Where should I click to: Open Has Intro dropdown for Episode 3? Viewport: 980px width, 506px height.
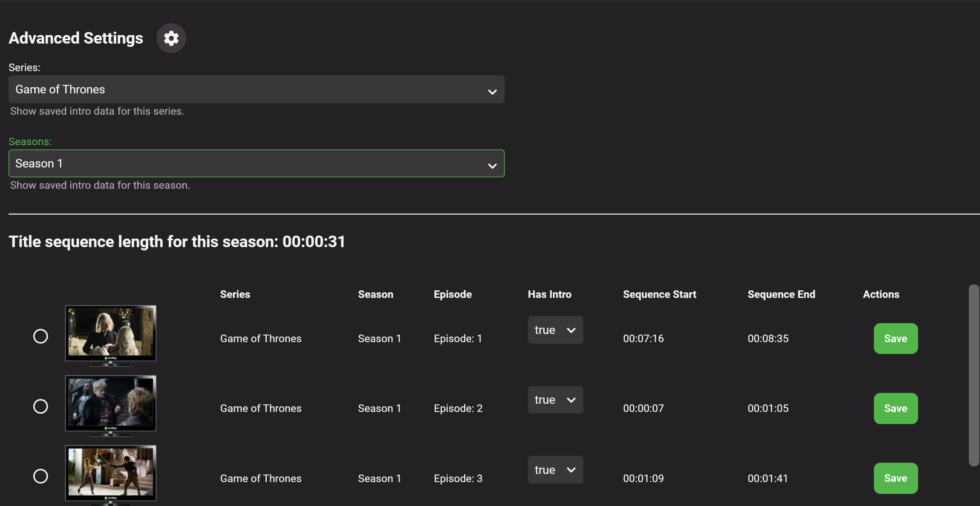coord(555,470)
